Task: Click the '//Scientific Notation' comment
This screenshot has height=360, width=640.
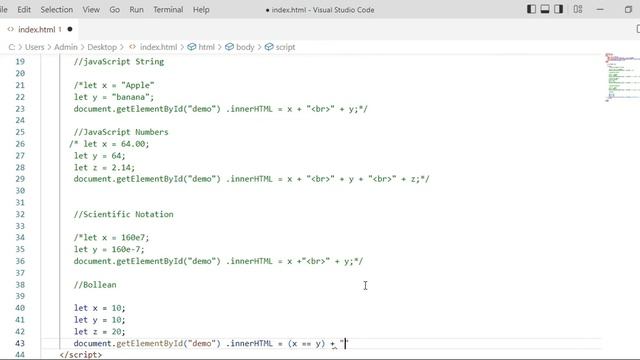Action: [x=123, y=214]
